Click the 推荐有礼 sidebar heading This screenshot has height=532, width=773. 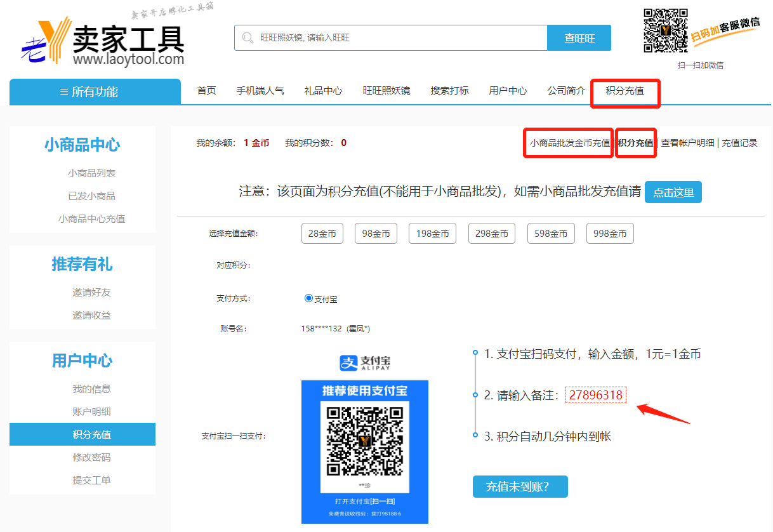point(83,264)
